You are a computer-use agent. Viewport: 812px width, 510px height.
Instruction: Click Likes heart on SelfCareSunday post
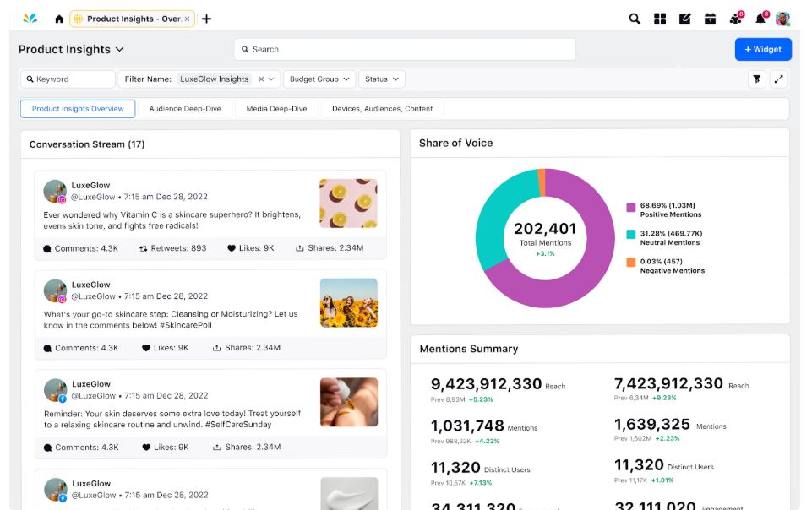tap(146, 447)
